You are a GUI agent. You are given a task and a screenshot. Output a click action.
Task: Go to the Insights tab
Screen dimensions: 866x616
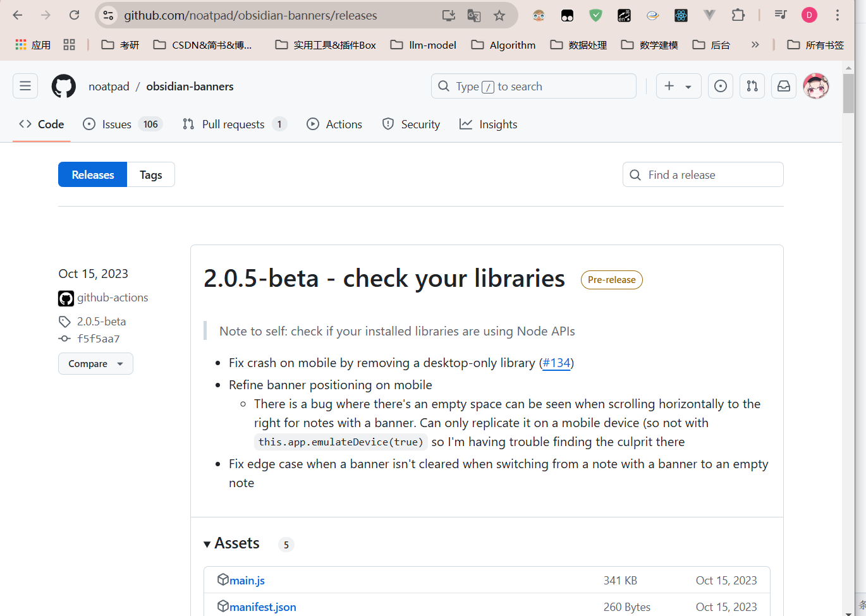488,124
